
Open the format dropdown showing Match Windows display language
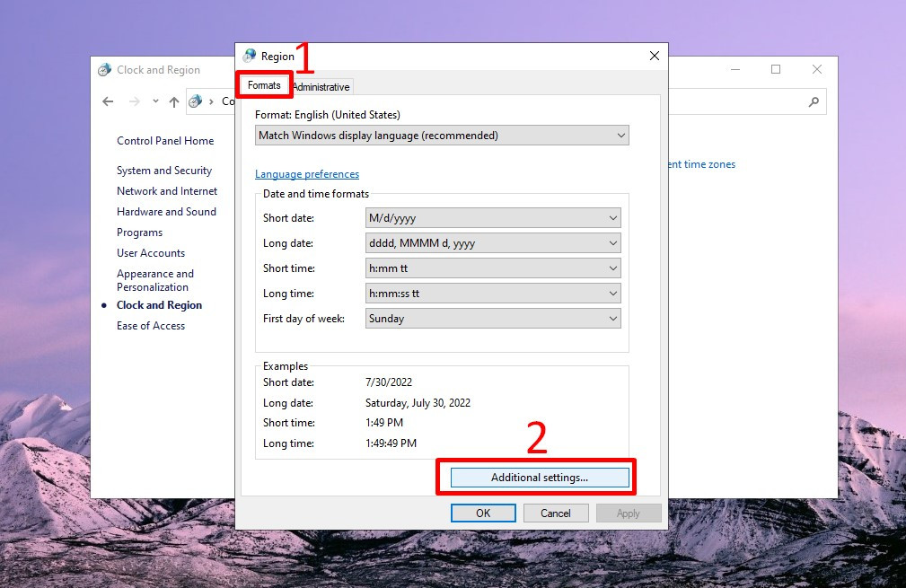pos(620,135)
